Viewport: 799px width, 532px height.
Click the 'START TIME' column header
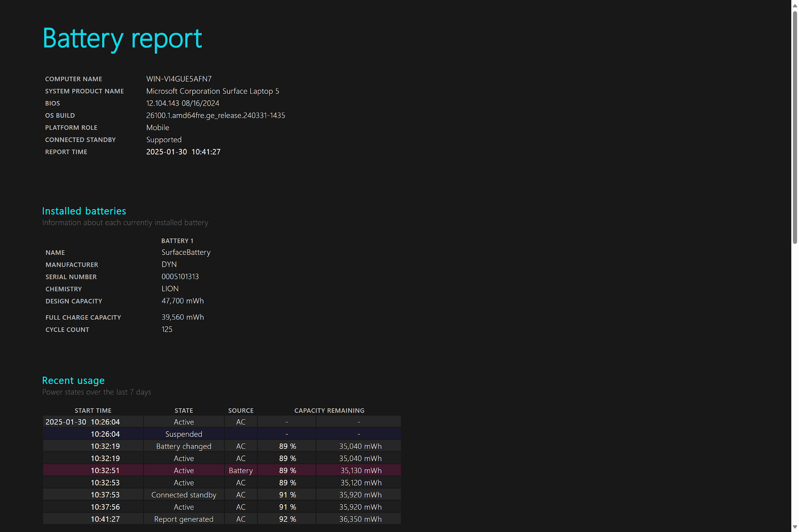point(93,410)
